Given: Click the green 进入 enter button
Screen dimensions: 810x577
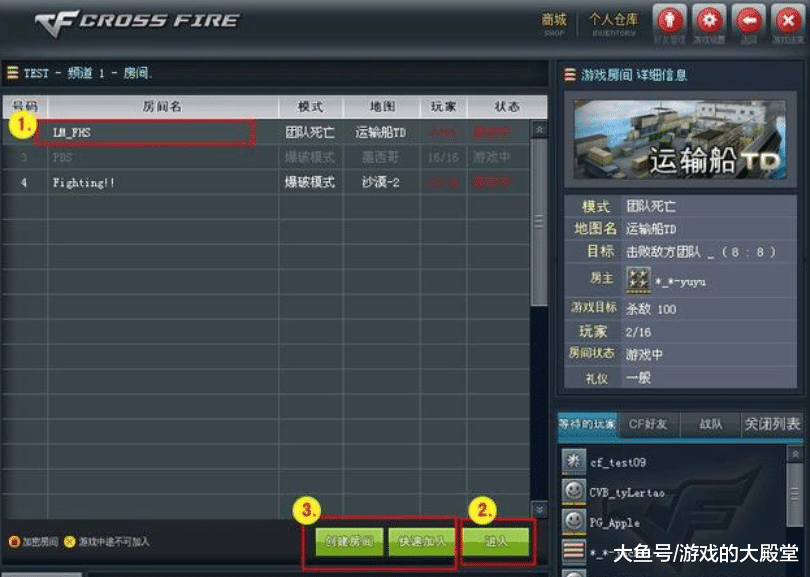Looking at the screenshot, I should tap(496, 541).
